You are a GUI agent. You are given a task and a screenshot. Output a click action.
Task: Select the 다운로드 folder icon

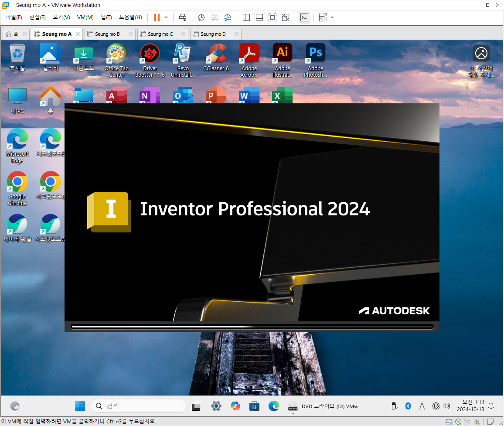click(x=84, y=58)
